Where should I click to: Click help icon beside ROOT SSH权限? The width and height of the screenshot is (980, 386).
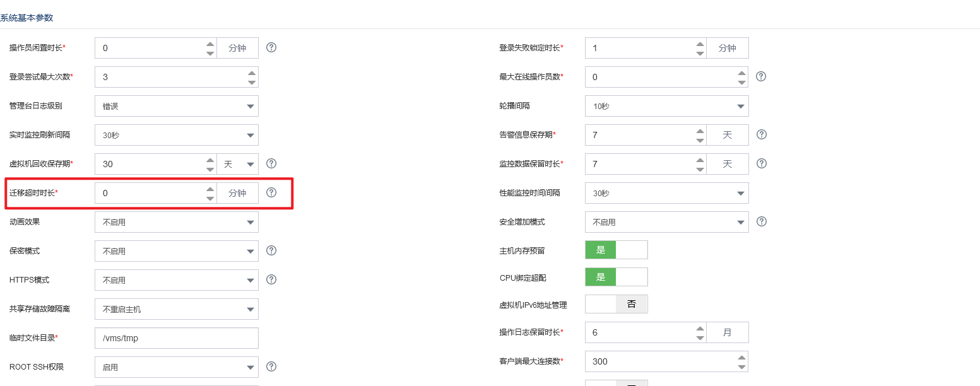(271, 366)
